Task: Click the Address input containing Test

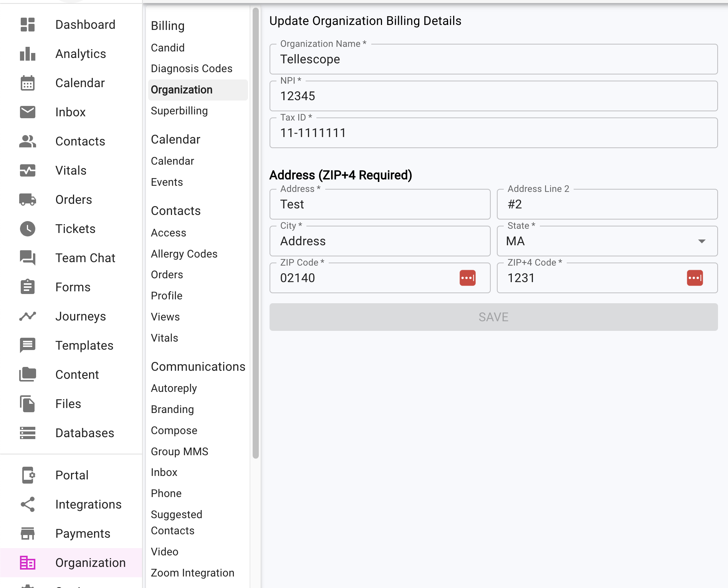Action: point(380,204)
